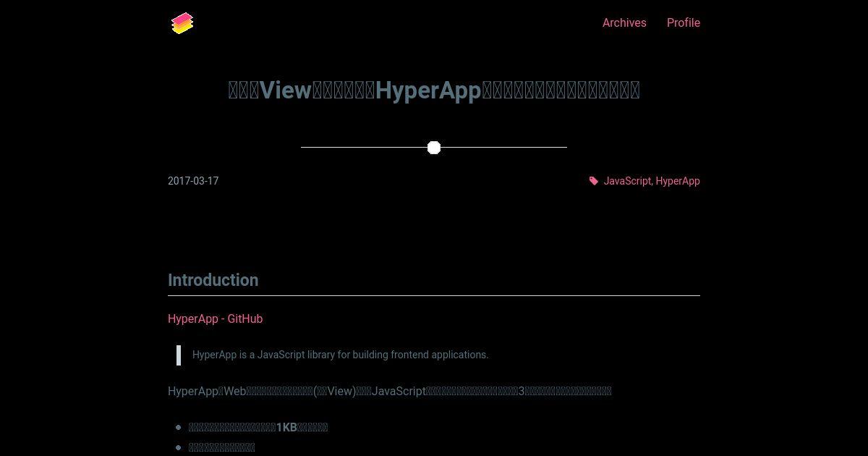Open the site logo home icon
868x456 pixels.
pyautogui.click(x=182, y=23)
